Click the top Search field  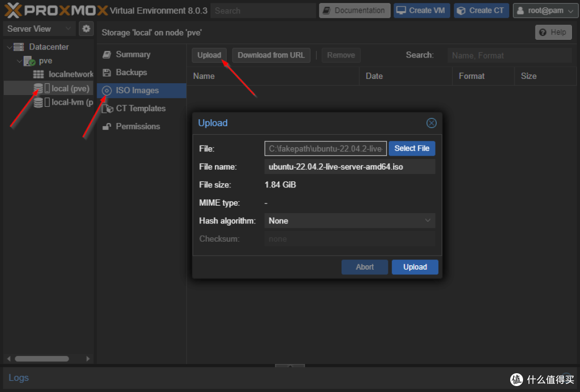(263, 11)
